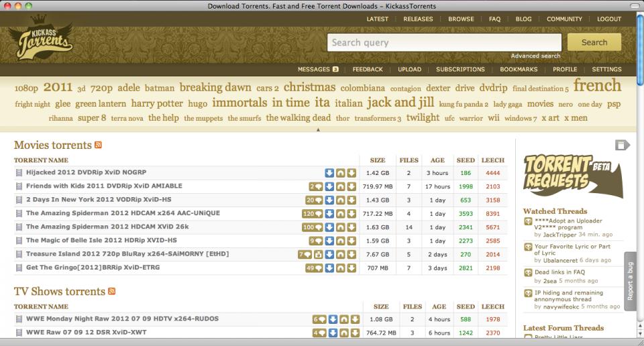This screenshot has height=346, width=644.
Task: Open comments bubble for Friends with Kids
Action: (316, 187)
